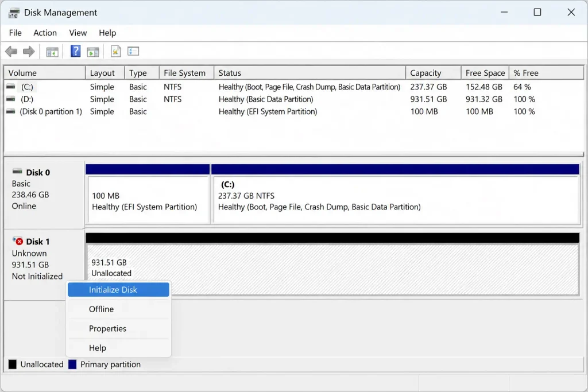The width and height of the screenshot is (588, 392).
Task: Choose Initialize Disk from context menu
Action: click(x=118, y=290)
